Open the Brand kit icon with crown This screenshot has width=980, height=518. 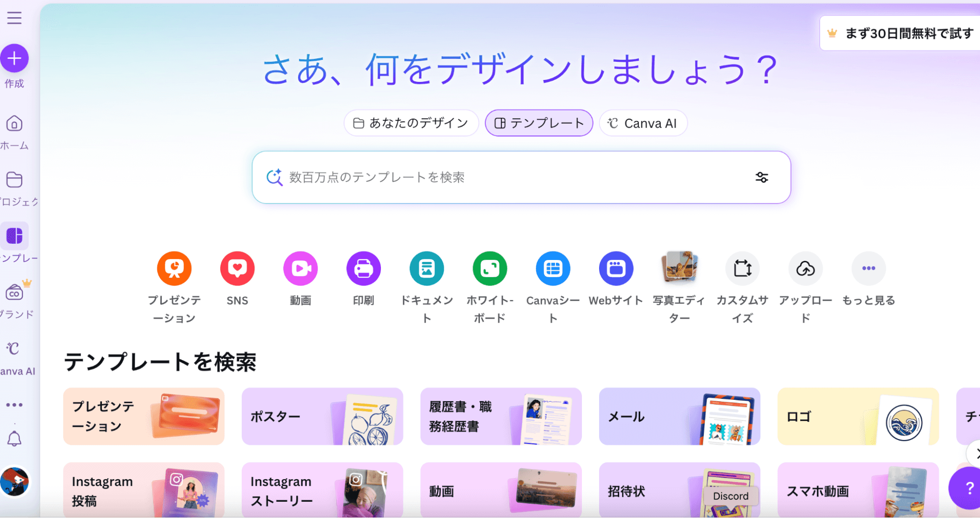(x=15, y=293)
